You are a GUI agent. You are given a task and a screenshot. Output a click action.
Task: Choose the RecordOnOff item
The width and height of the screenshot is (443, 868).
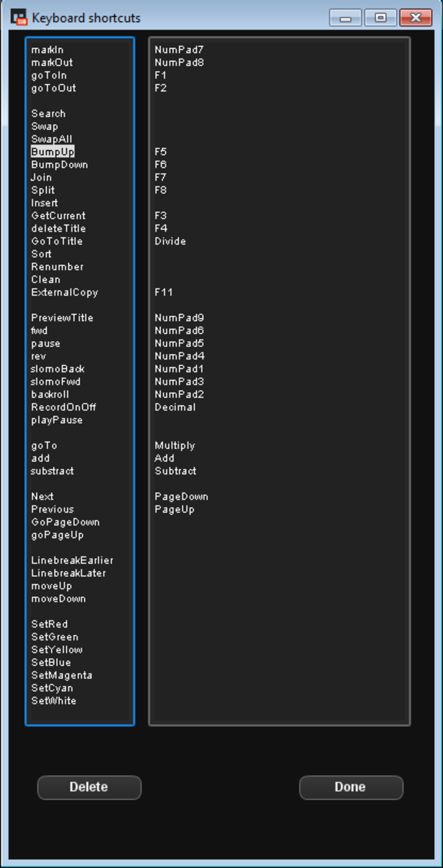pyautogui.click(x=63, y=407)
